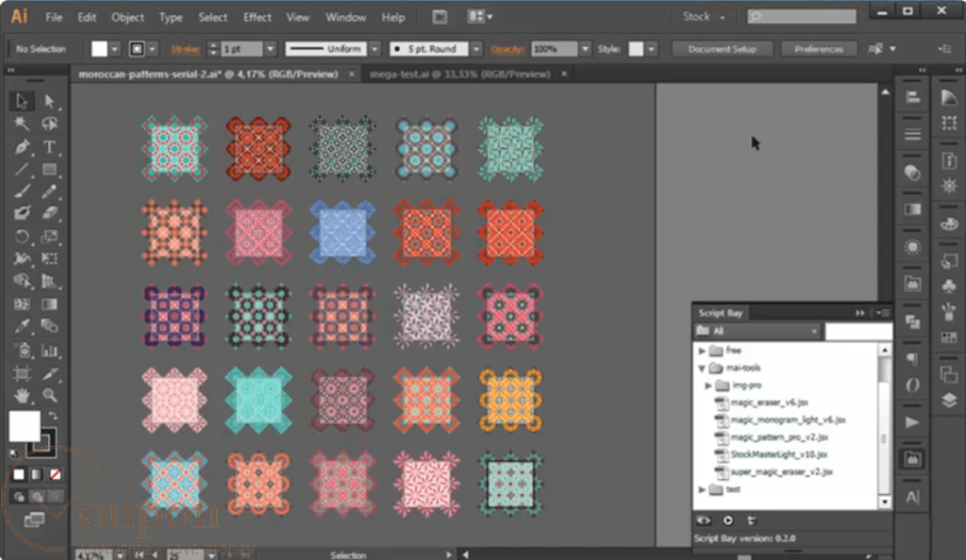Open the Opacity 100% dropdown arrow
The image size is (966, 560).
click(x=585, y=49)
